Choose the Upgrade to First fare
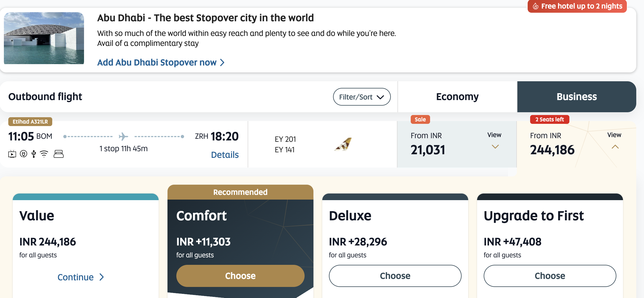Screen dimensions: 644x298 click(550, 276)
